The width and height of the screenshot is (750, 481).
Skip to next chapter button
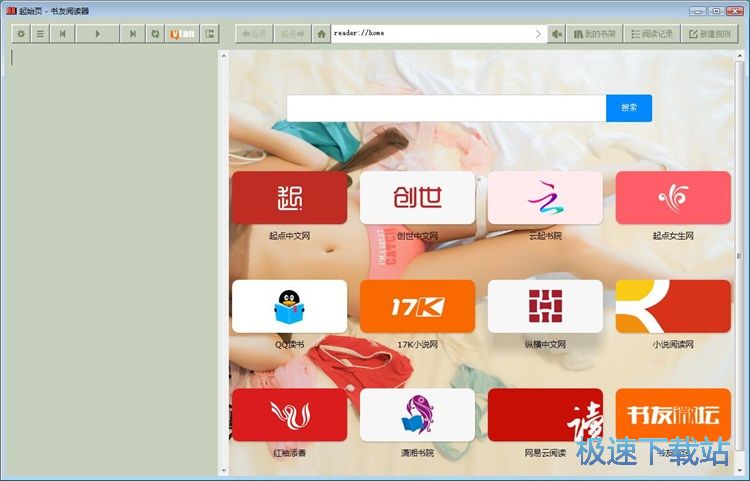pos(133,34)
